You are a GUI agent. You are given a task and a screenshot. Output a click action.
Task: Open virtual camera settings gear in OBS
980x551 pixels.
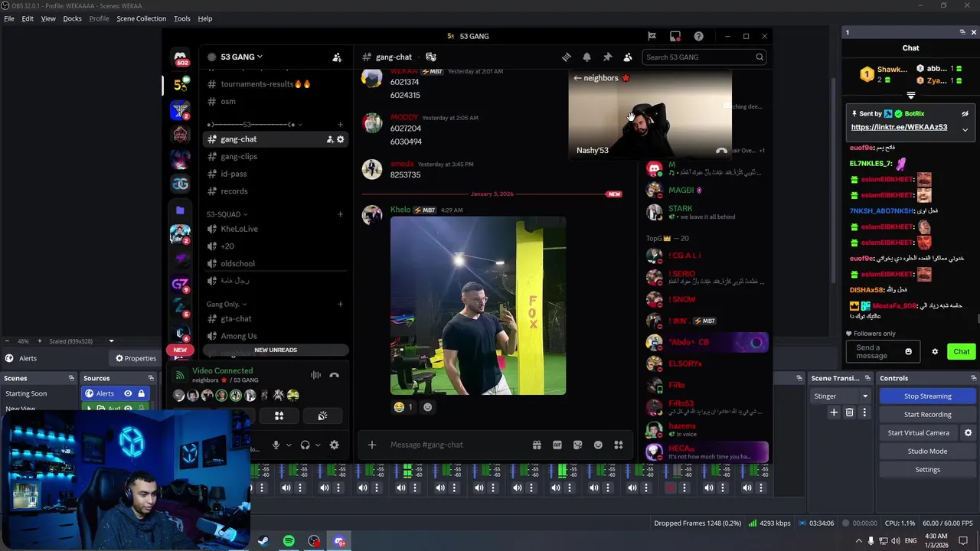pos(968,432)
